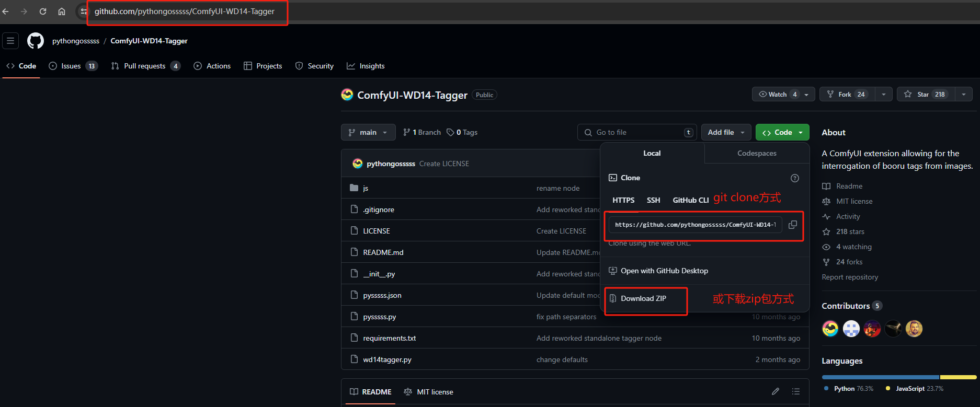Star the repository

[x=926, y=95]
